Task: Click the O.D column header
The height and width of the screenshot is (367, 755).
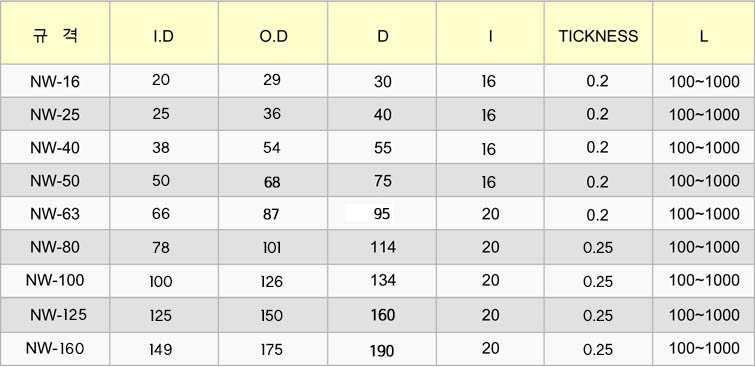Action: click(273, 37)
